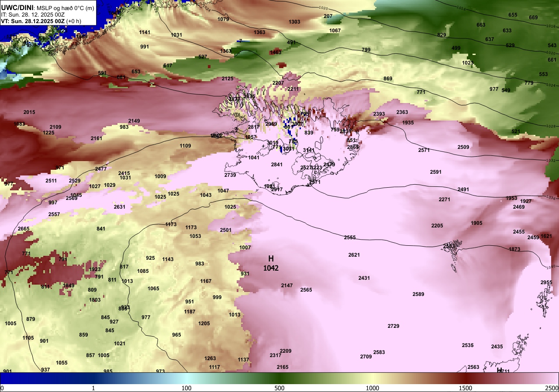Click the legend label 2500
Image resolution: width=559 pixels, height=392 pixels.
click(x=552, y=388)
